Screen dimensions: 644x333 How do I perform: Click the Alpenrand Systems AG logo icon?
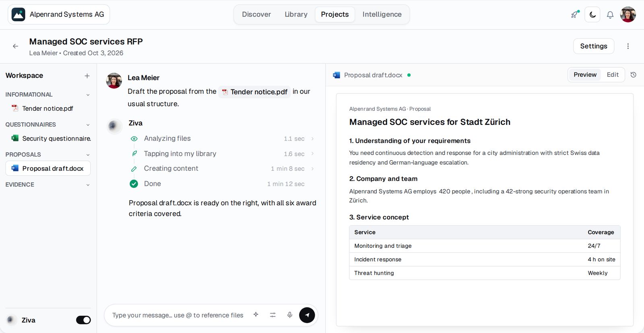pyautogui.click(x=19, y=14)
